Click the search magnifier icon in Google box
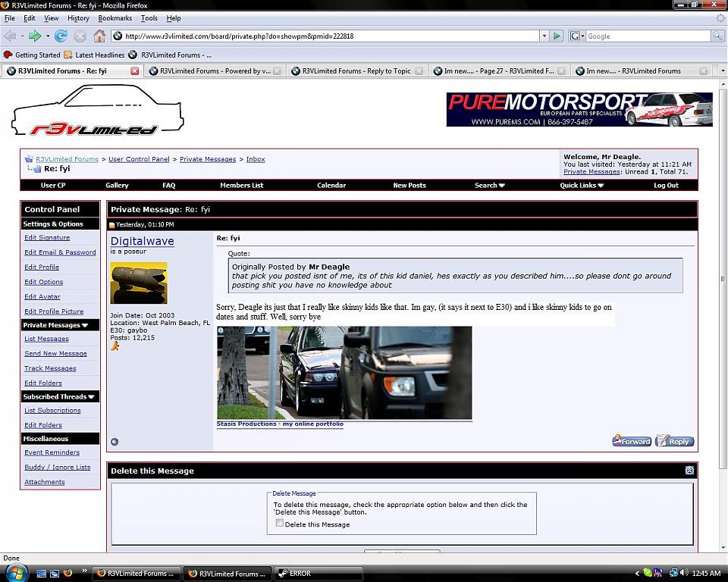 point(717,36)
